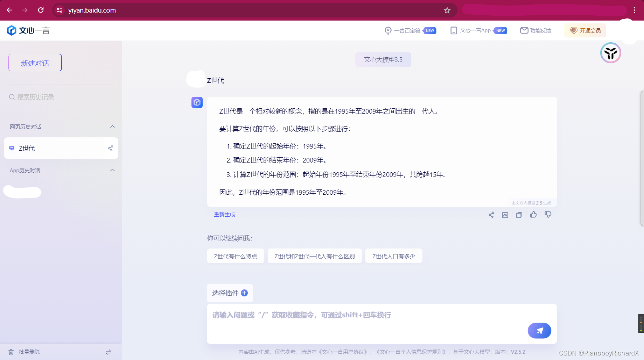Go forward in browser
The width and height of the screenshot is (644, 360).
tap(25, 10)
